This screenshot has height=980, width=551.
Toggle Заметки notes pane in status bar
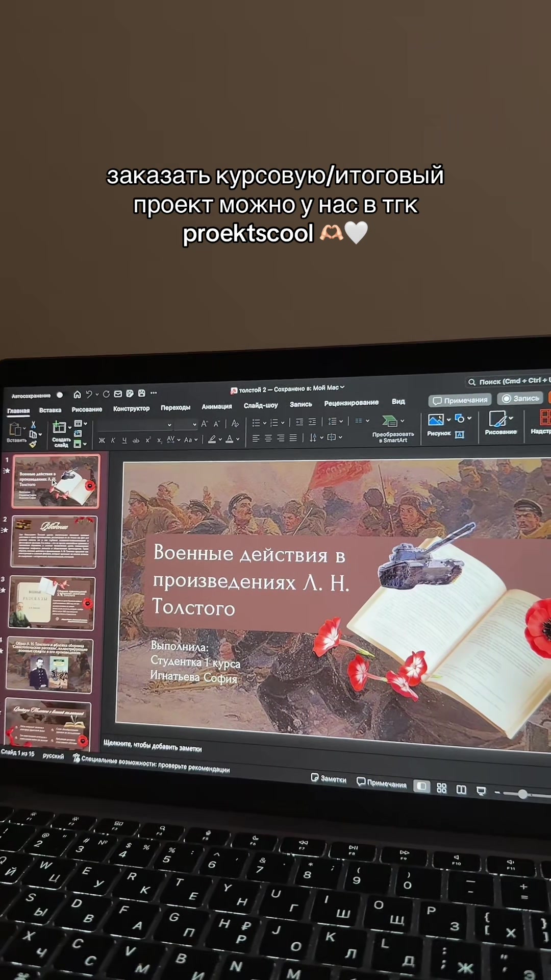tap(329, 779)
